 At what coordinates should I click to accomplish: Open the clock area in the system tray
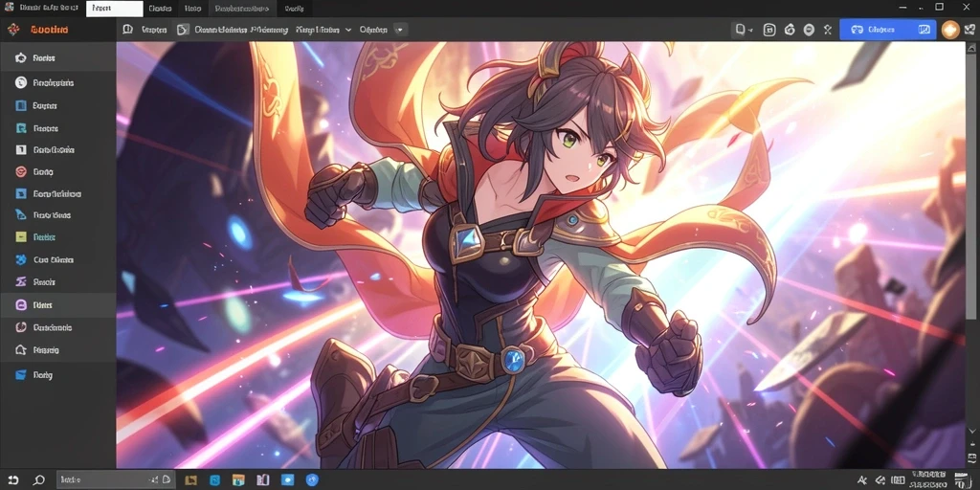point(928,480)
